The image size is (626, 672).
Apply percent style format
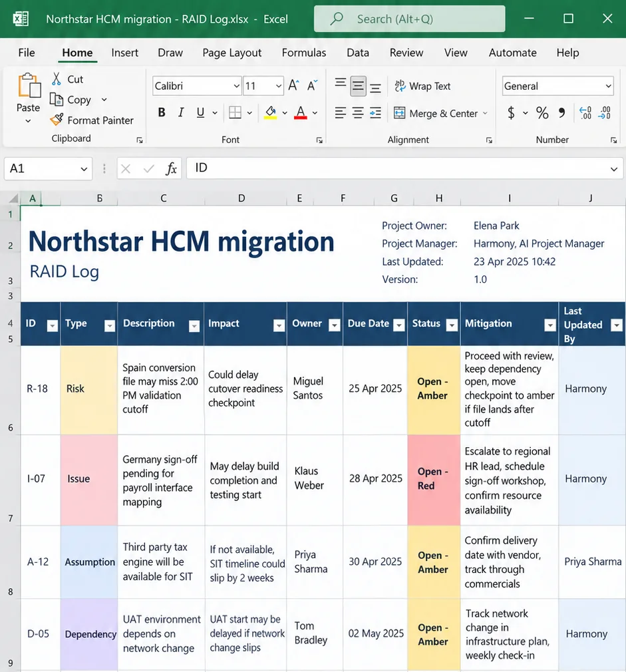[x=542, y=112]
